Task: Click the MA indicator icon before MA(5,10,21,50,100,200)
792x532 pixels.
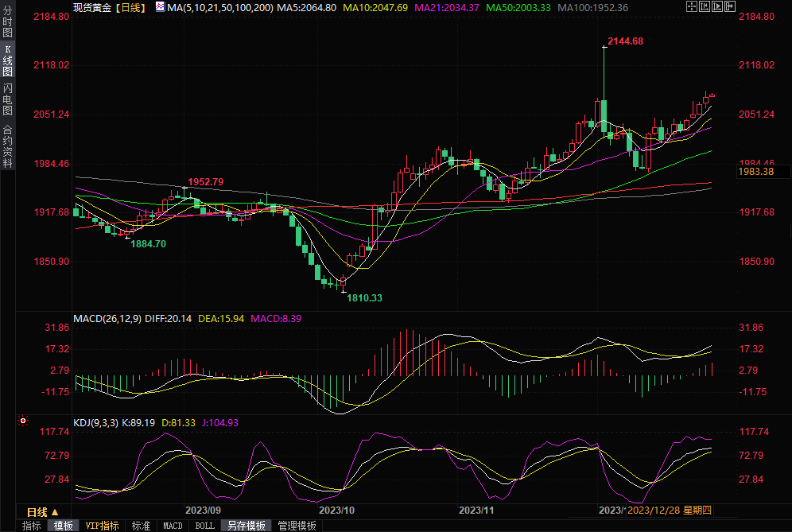Action: (160, 7)
